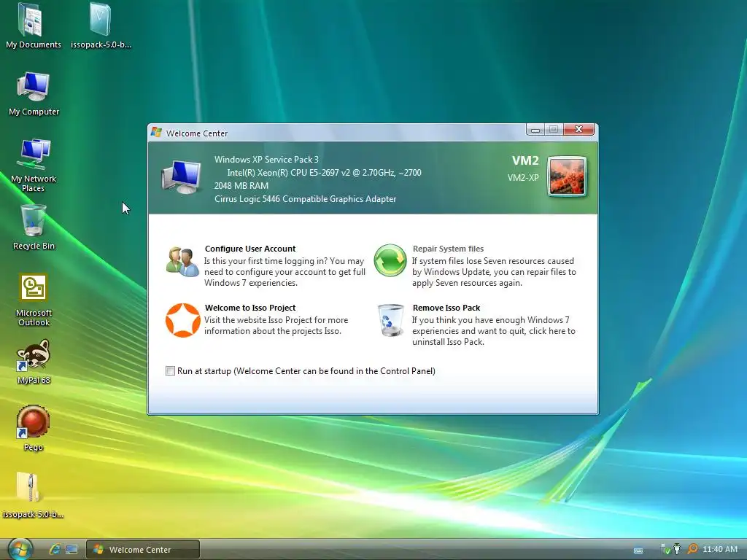Select the issopack-5.0-b zip archive icon
747x560 pixels.
tap(32, 494)
